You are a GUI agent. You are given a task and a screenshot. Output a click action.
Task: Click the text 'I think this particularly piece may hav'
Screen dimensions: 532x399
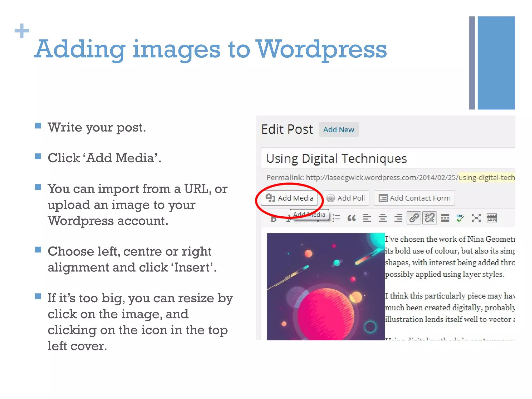click(450, 296)
